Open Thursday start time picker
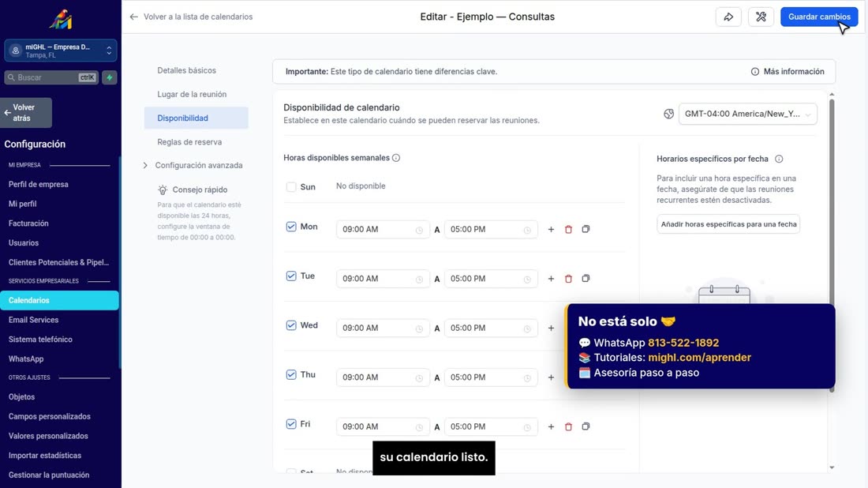868x488 pixels. click(383, 377)
